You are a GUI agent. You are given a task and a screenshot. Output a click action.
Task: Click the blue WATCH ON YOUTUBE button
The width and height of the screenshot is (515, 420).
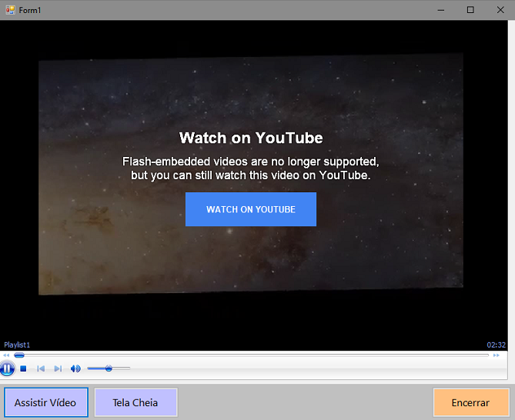click(251, 209)
